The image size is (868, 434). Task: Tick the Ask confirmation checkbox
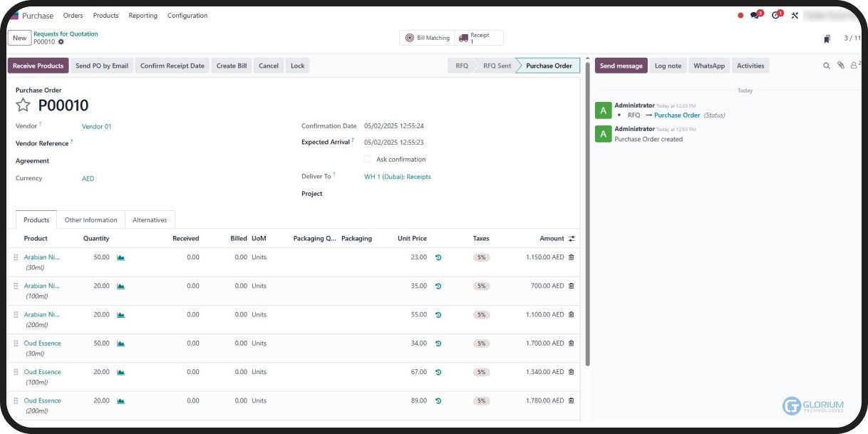click(x=368, y=159)
